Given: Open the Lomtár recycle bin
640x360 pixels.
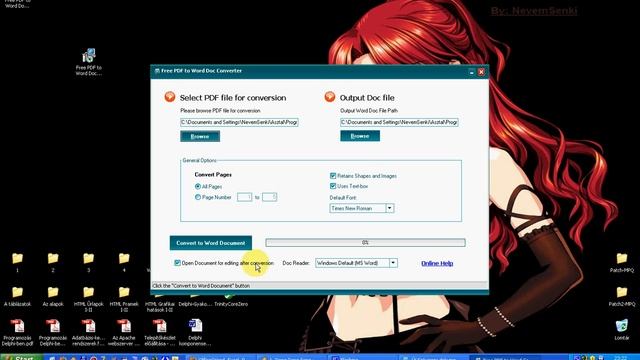Looking at the screenshot, I should pos(622,330).
